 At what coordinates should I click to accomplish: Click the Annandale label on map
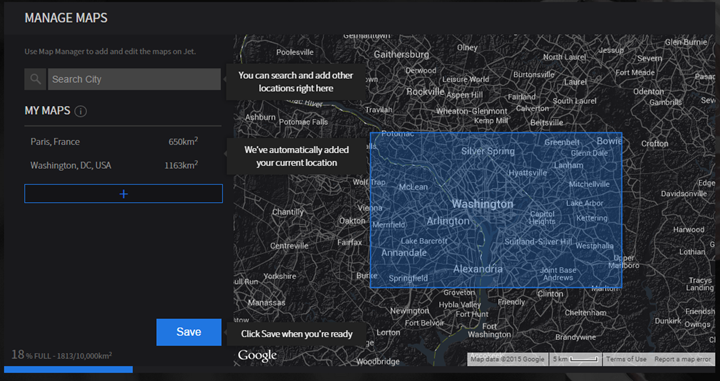click(x=404, y=252)
